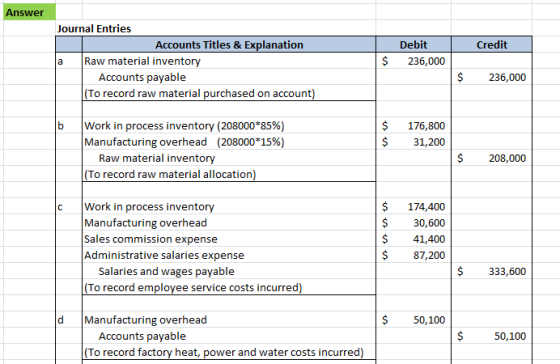
Task: Select the Debit column header
Action: pyautogui.click(x=413, y=45)
